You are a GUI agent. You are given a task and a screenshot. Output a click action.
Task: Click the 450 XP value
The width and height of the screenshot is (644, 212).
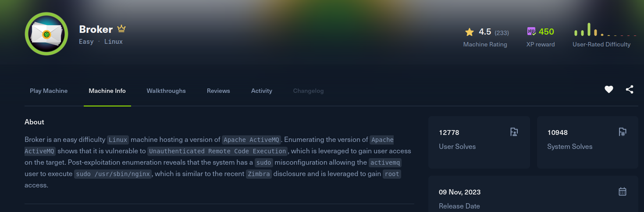point(547,32)
